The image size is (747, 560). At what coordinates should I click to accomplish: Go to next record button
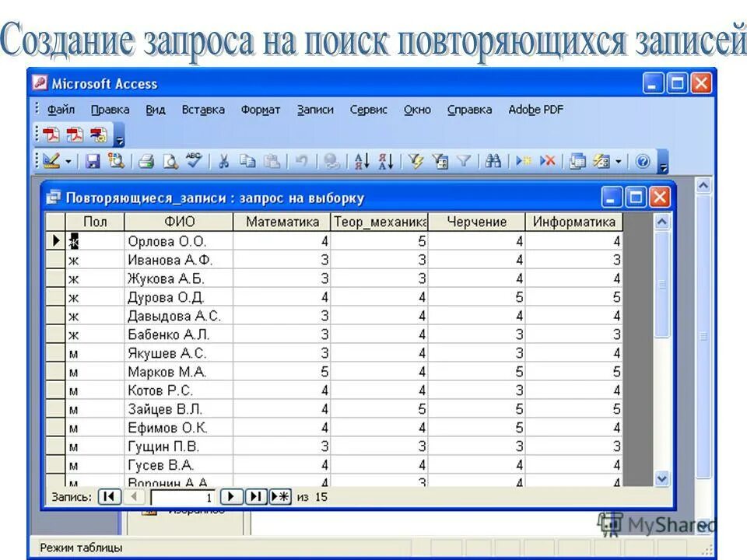click(232, 497)
